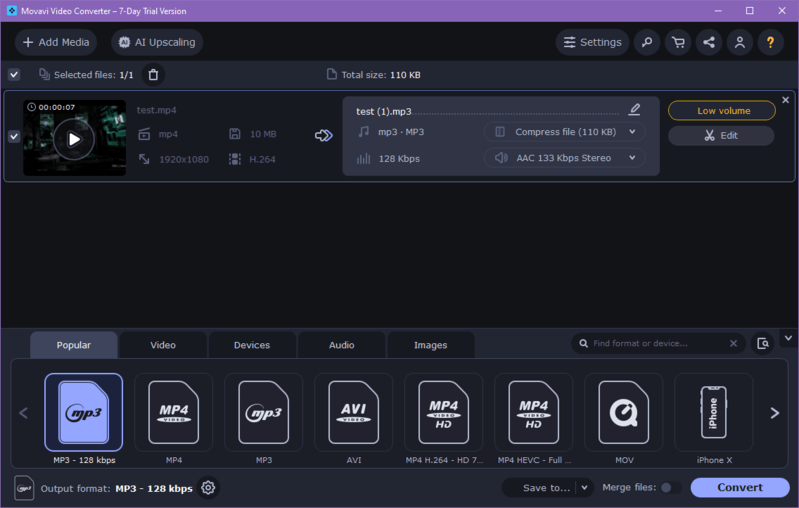Open the AAC 133 Kbps Stereo dropdown

coord(565,158)
